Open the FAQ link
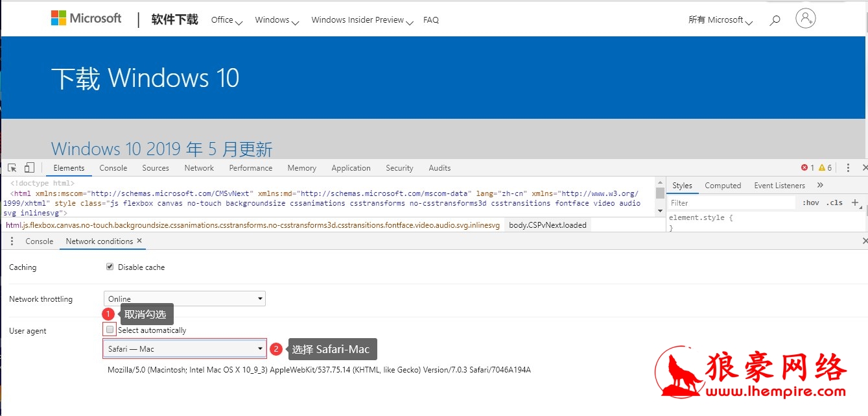This screenshot has height=416, width=868. 431,20
